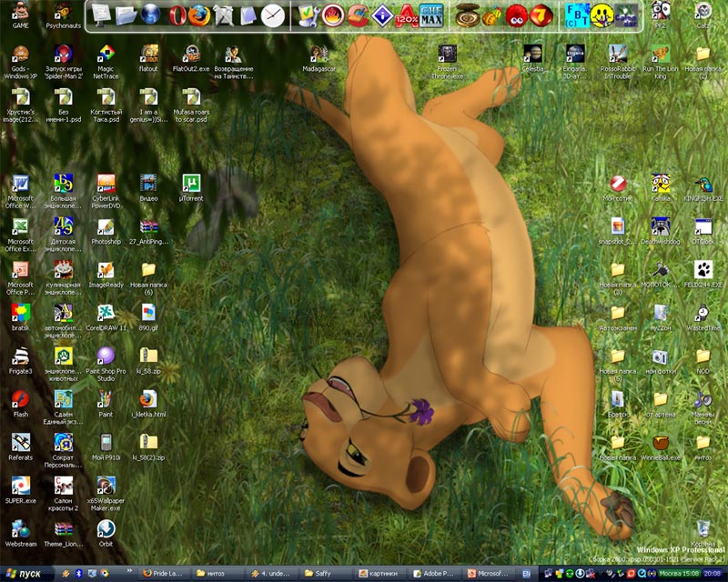Open the Photoshop desktop shortcut
The height and width of the screenshot is (582, 728).
pos(106,226)
